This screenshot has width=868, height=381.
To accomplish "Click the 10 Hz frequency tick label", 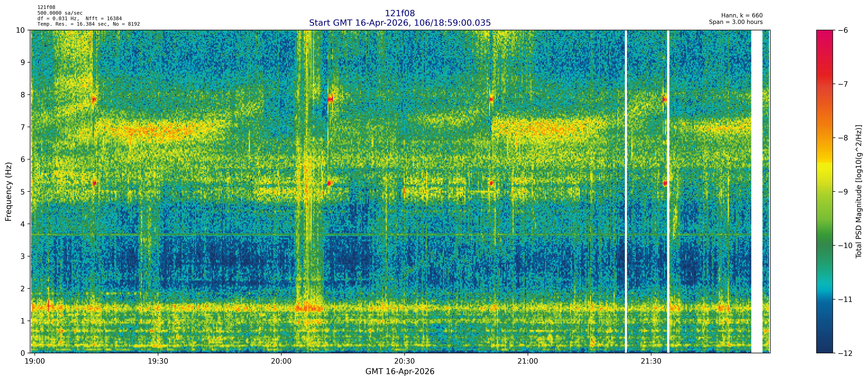I will 20,30.
